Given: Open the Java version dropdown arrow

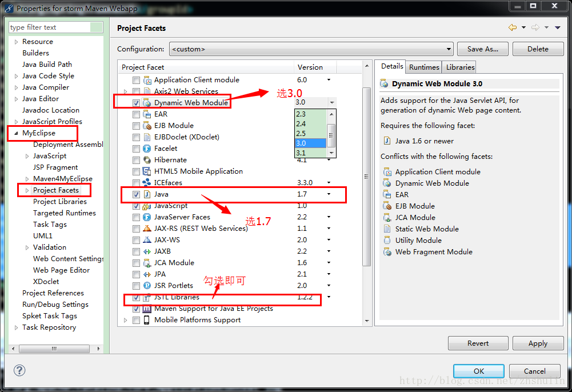Looking at the screenshot, I should [329, 194].
